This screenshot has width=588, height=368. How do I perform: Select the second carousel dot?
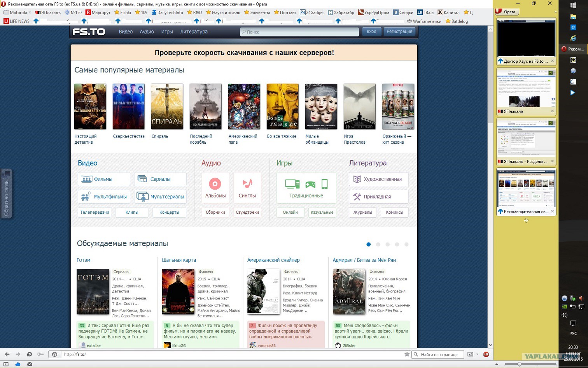(x=378, y=245)
